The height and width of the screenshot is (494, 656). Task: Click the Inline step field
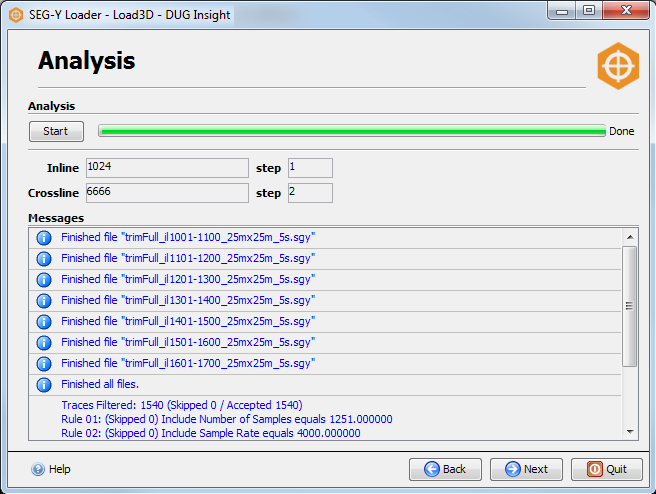(x=310, y=168)
